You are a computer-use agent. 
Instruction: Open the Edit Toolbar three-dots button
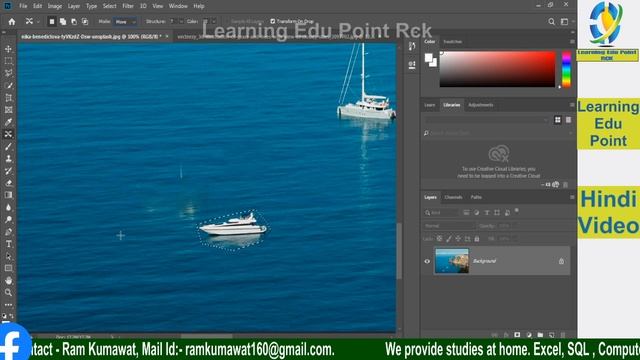pos(8,304)
